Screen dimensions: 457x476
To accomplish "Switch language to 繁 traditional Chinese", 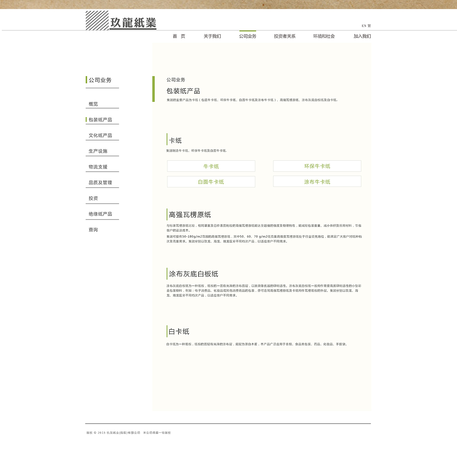I will point(369,26).
